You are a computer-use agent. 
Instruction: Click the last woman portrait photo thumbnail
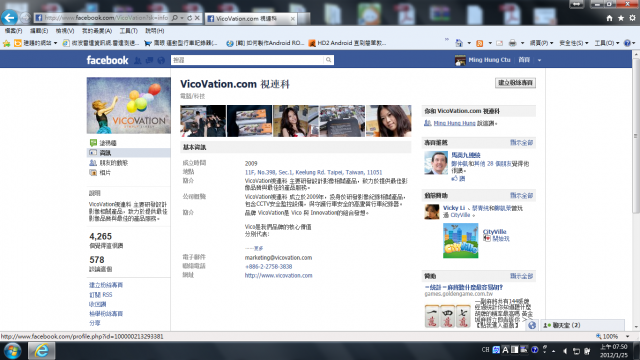[x=389, y=121]
